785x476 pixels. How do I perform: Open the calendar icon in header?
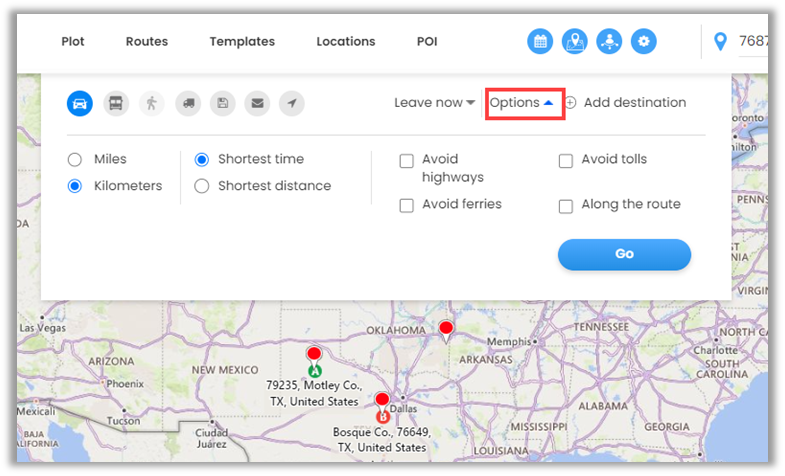[x=540, y=42]
